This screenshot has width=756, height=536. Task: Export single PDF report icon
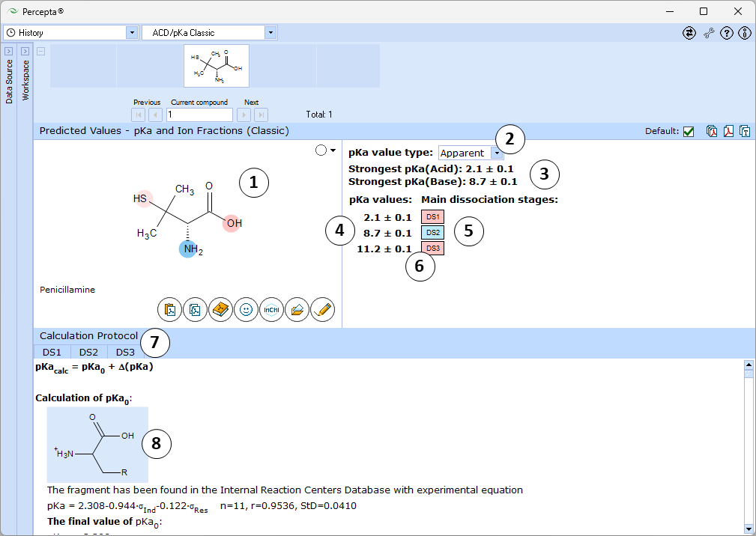pyautogui.click(x=728, y=131)
